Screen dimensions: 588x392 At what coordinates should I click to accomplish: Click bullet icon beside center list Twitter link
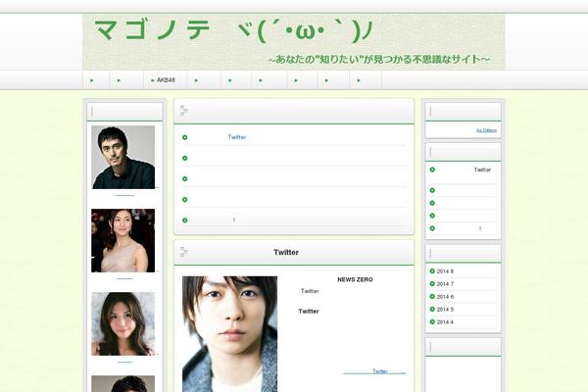click(185, 137)
